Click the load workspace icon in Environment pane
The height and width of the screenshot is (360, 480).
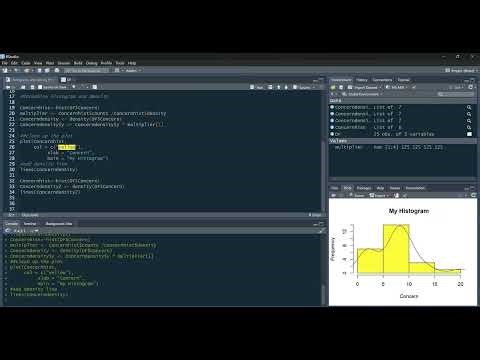[333, 87]
